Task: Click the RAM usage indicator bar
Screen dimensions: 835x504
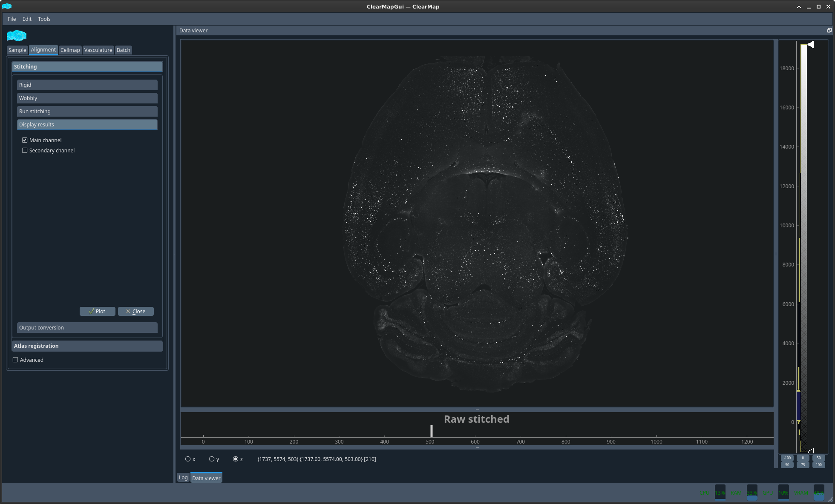Action: [752, 493]
